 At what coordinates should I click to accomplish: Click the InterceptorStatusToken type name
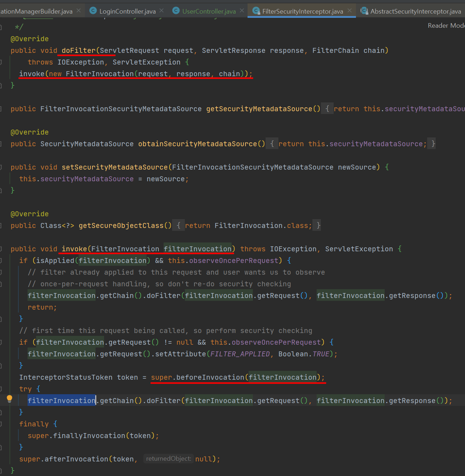[x=66, y=377]
